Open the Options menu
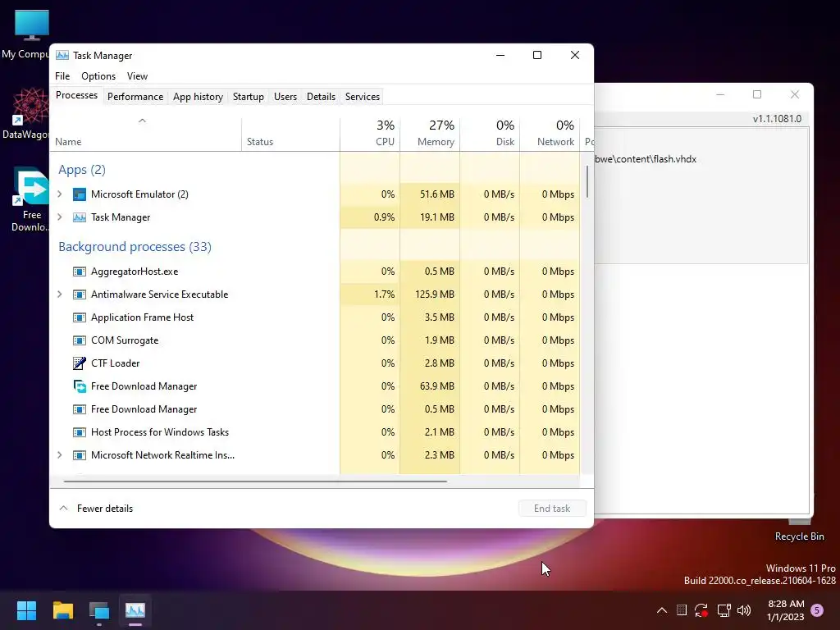The image size is (840, 630). click(98, 76)
